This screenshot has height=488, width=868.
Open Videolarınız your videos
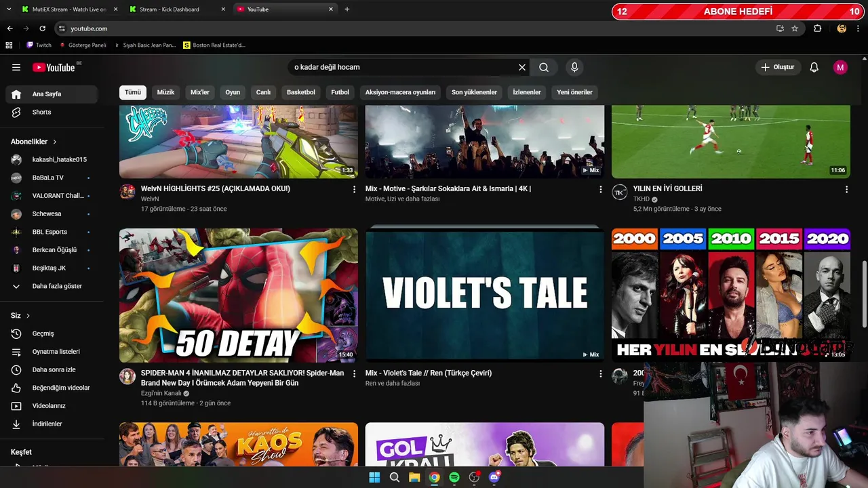point(52,406)
